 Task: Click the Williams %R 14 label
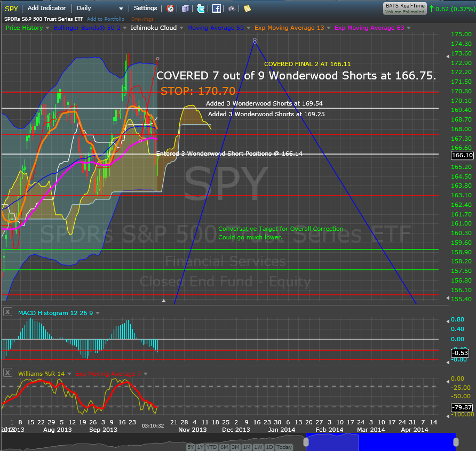coord(41,374)
